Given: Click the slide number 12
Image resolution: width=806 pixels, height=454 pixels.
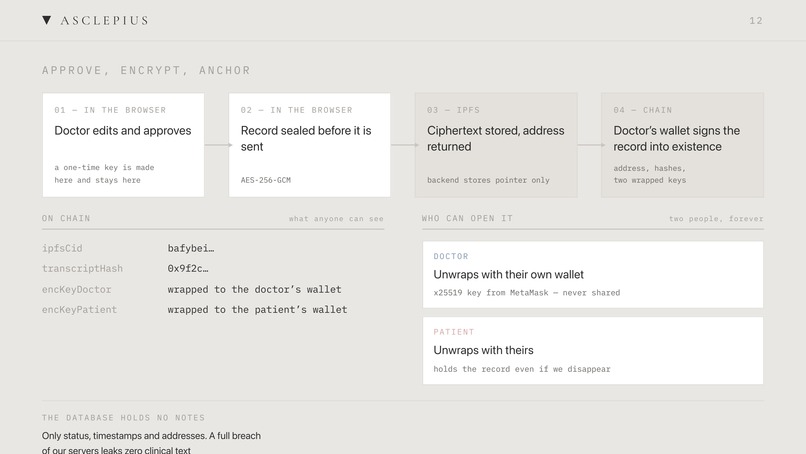Looking at the screenshot, I should click(756, 21).
